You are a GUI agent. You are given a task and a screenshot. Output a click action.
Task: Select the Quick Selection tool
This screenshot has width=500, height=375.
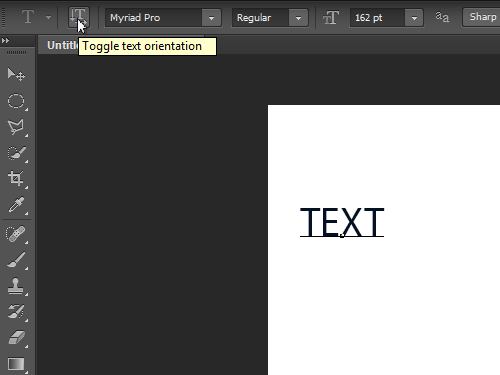click(16, 153)
